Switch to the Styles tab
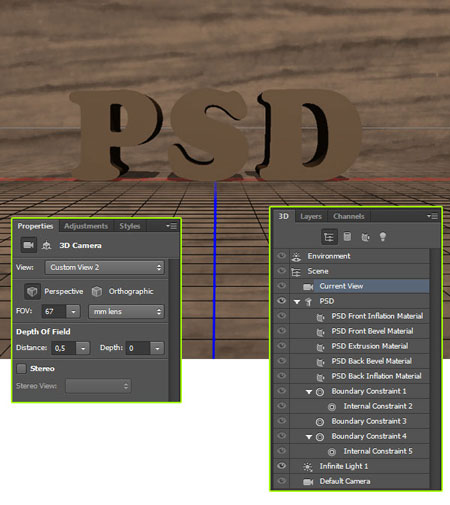The width and height of the screenshot is (450, 505). click(x=130, y=226)
